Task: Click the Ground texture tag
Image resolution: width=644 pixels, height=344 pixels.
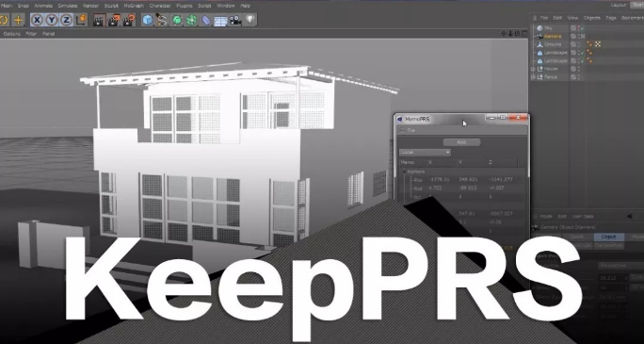Action: [x=589, y=44]
